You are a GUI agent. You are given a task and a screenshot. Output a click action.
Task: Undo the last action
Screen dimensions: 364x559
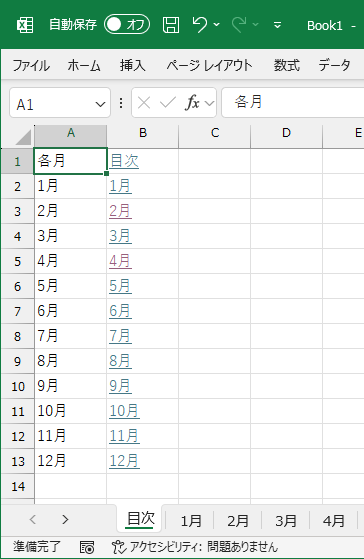click(x=199, y=25)
